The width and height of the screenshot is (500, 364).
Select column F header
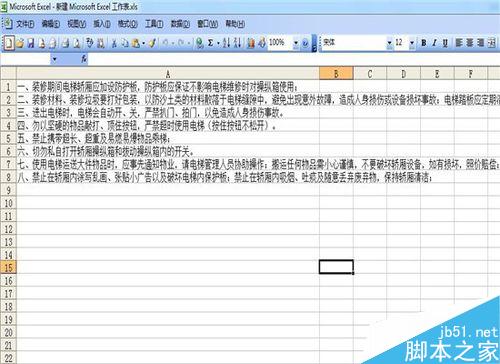coord(471,74)
